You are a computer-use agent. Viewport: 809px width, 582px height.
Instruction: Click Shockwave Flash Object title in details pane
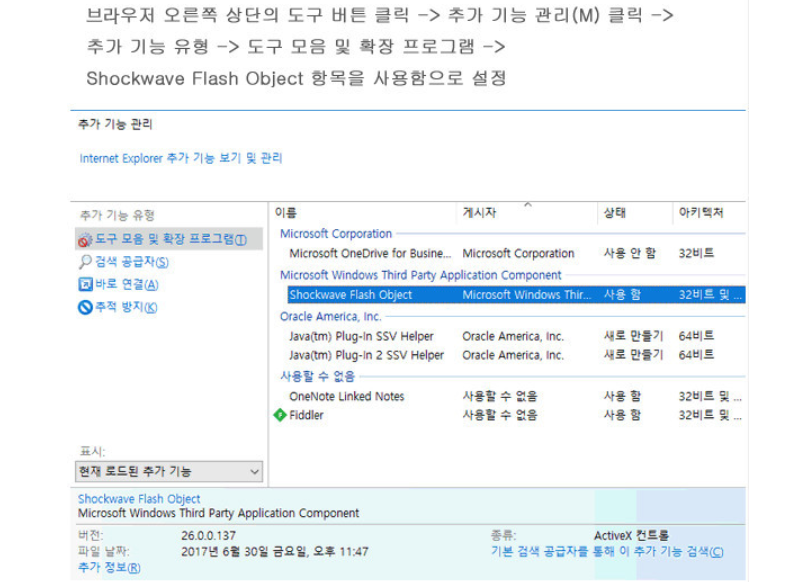139,499
